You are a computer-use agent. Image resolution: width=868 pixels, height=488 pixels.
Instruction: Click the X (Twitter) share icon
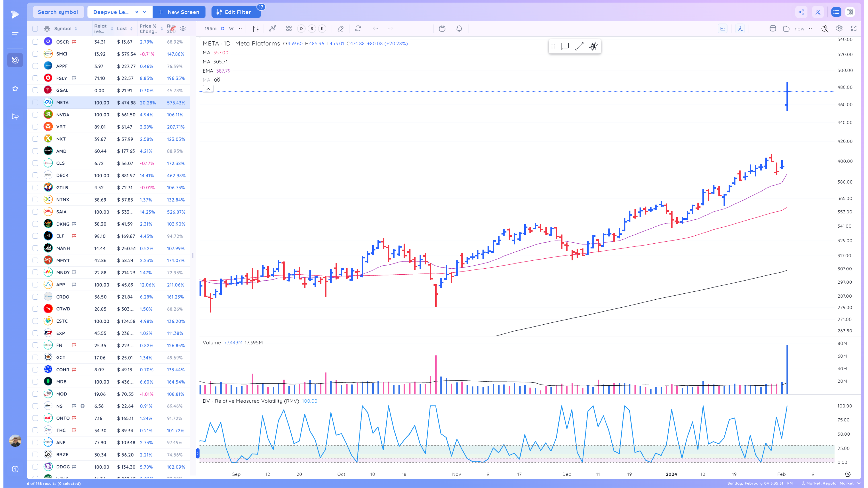(818, 12)
